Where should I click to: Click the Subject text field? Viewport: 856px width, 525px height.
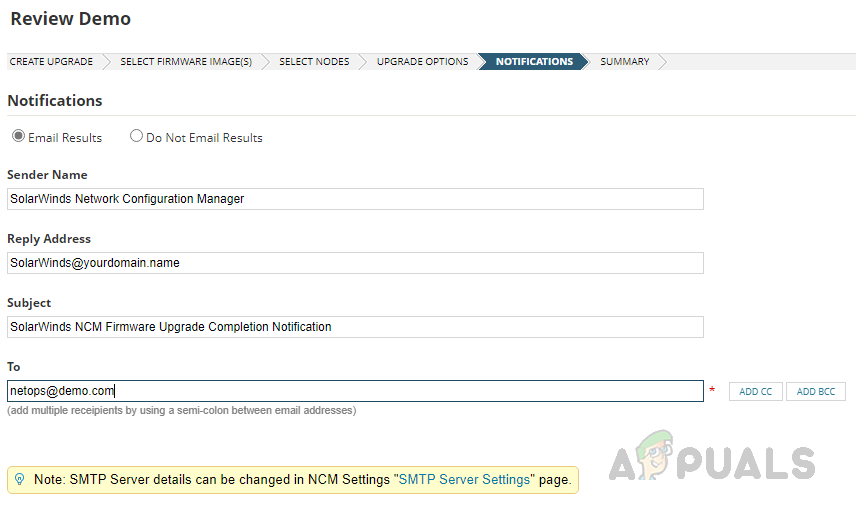[355, 327]
